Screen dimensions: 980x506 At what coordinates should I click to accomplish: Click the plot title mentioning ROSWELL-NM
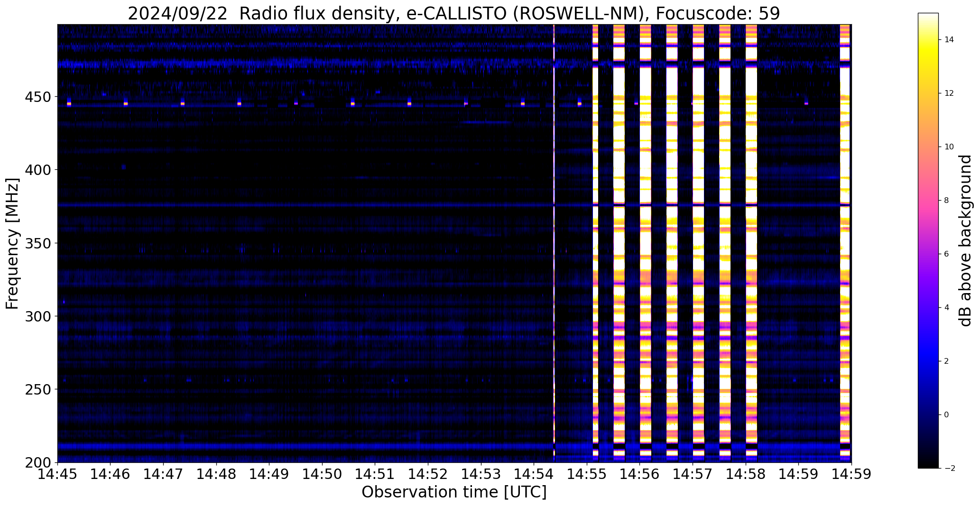pos(454,13)
